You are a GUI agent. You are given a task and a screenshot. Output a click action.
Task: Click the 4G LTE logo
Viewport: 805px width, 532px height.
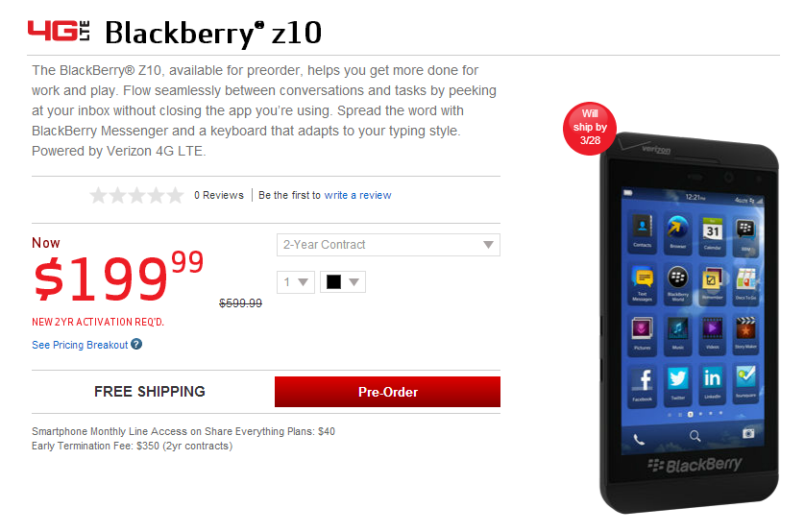click(x=59, y=31)
